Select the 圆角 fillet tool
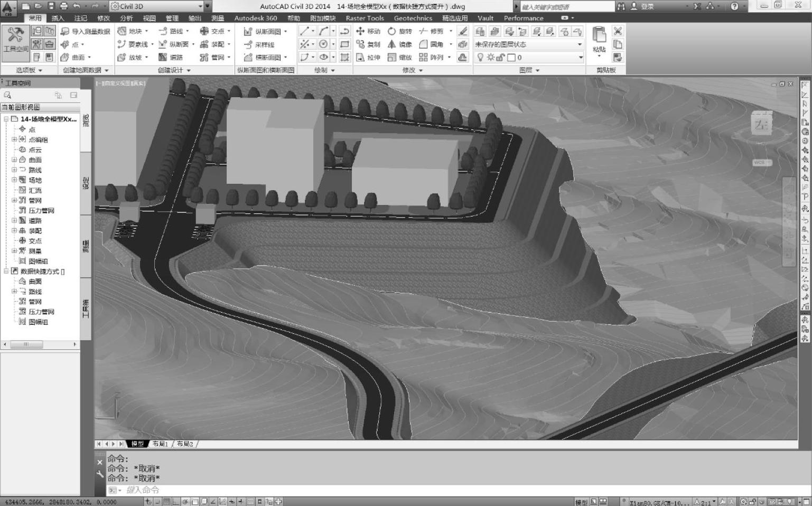 pyautogui.click(x=432, y=44)
